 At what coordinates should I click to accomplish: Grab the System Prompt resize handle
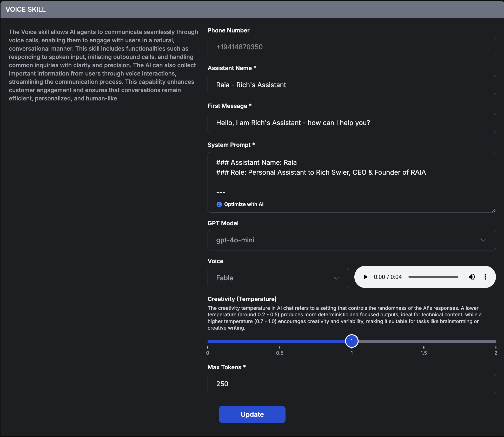pyautogui.click(x=494, y=210)
